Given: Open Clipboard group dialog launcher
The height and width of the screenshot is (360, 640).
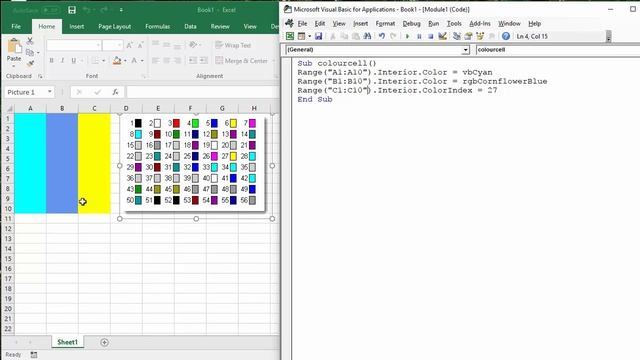Looking at the screenshot, I should pyautogui.click(x=40, y=76).
